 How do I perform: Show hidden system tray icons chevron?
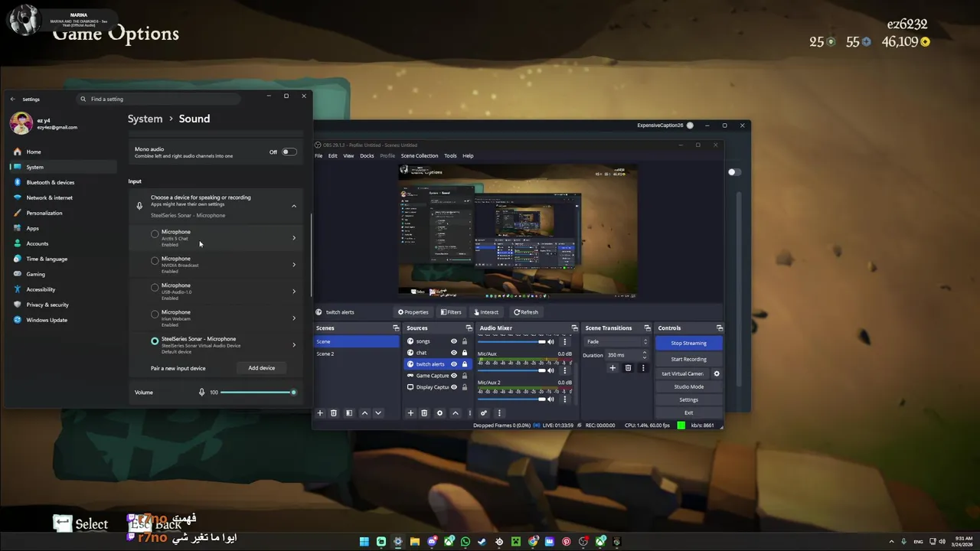891,542
